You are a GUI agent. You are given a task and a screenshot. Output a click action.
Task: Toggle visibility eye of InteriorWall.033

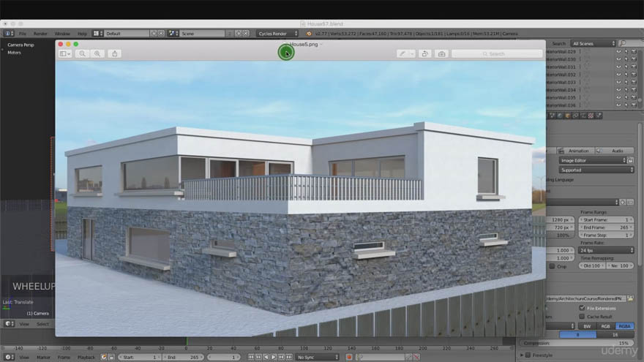pos(618,83)
